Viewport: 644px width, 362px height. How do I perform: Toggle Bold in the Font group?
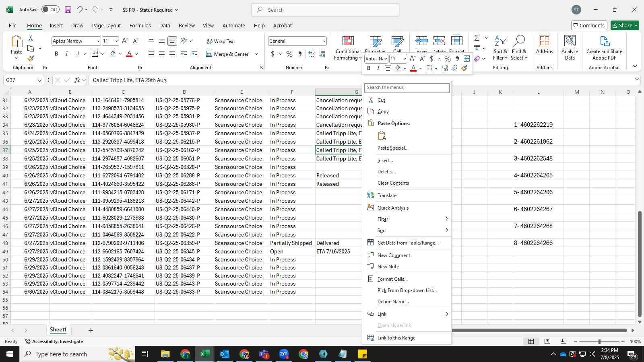[x=56, y=54]
